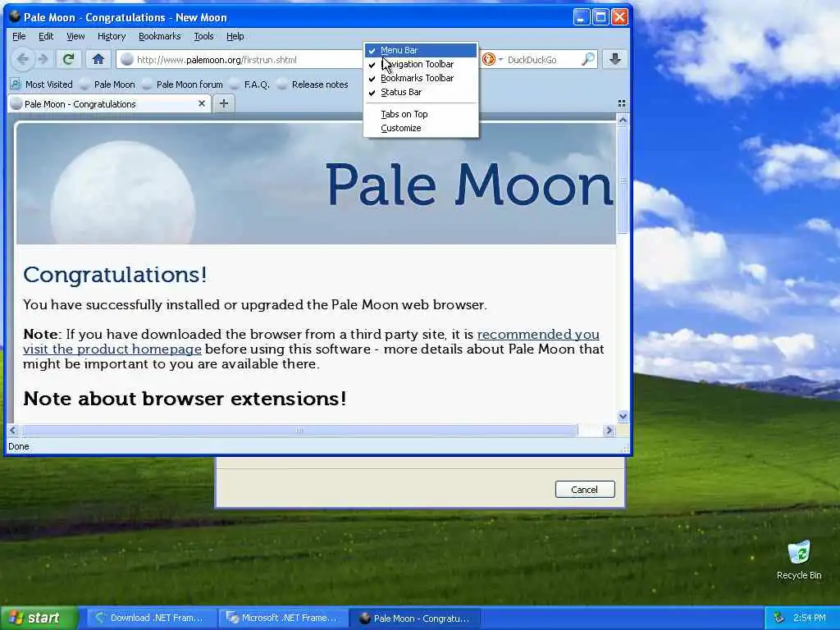Click the Most Visited bookmark label
This screenshot has height=630, width=840.
48,84
